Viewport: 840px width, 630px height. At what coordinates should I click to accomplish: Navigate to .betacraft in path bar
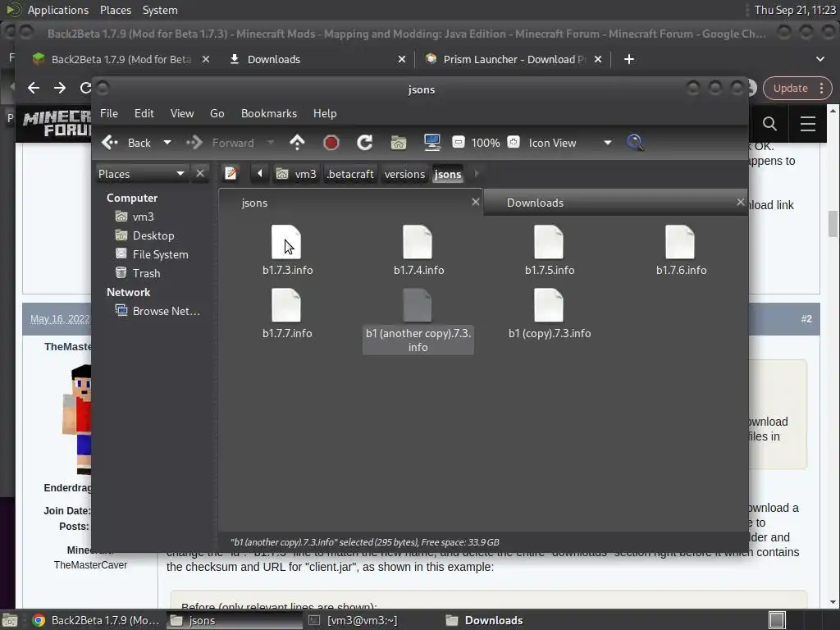[x=350, y=174]
